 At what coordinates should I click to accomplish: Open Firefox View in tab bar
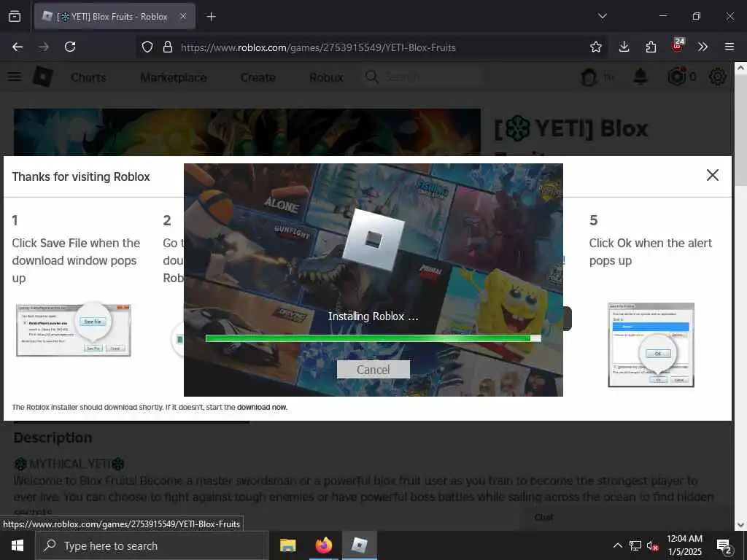(15, 16)
